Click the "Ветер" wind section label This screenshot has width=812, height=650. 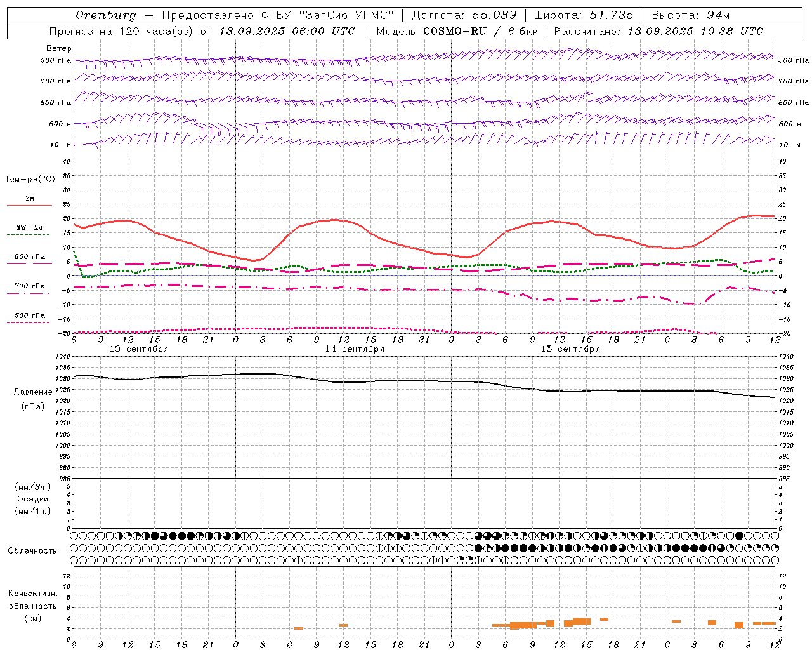click(59, 48)
